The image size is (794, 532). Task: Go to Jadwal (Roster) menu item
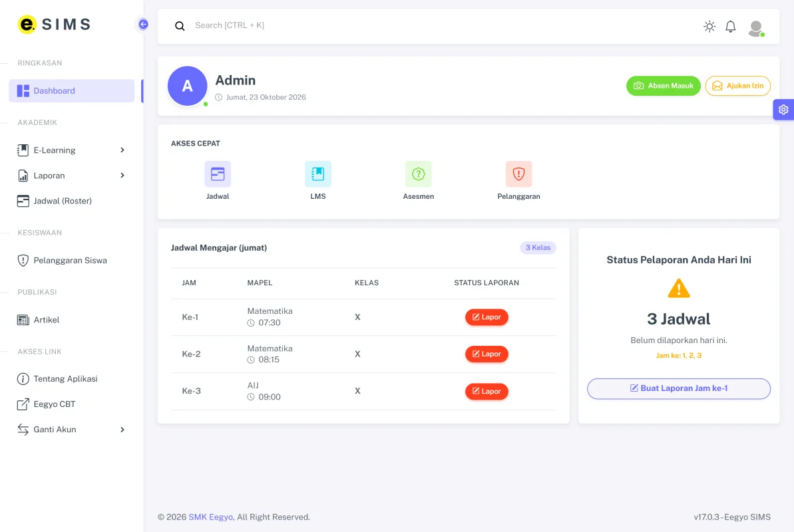pos(71,201)
